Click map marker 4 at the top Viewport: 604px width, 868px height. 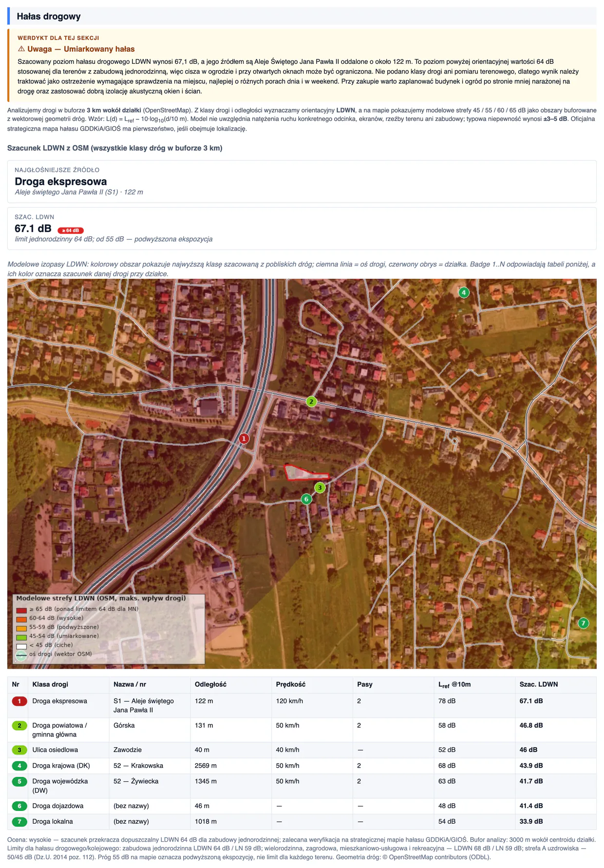(x=464, y=292)
